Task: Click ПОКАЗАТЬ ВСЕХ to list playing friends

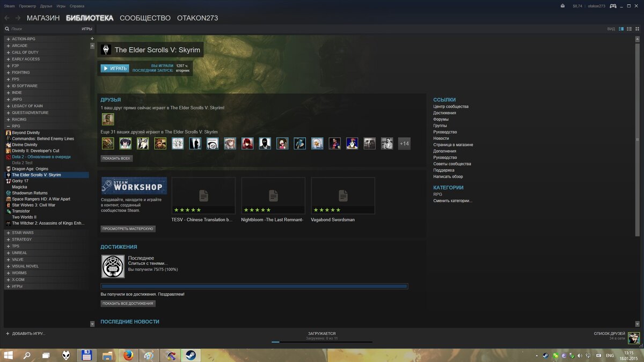Action: pos(116,158)
